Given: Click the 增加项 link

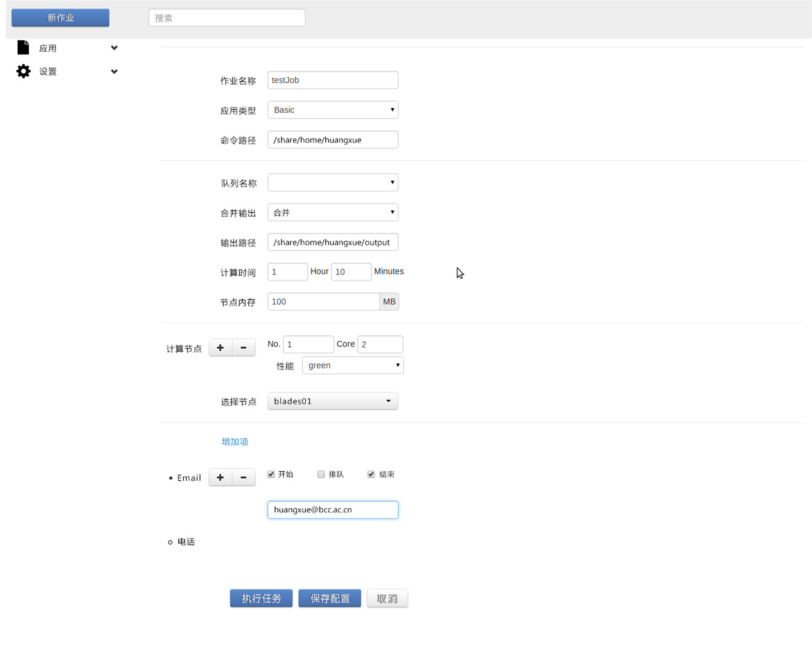Looking at the screenshot, I should pyautogui.click(x=235, y=441).
